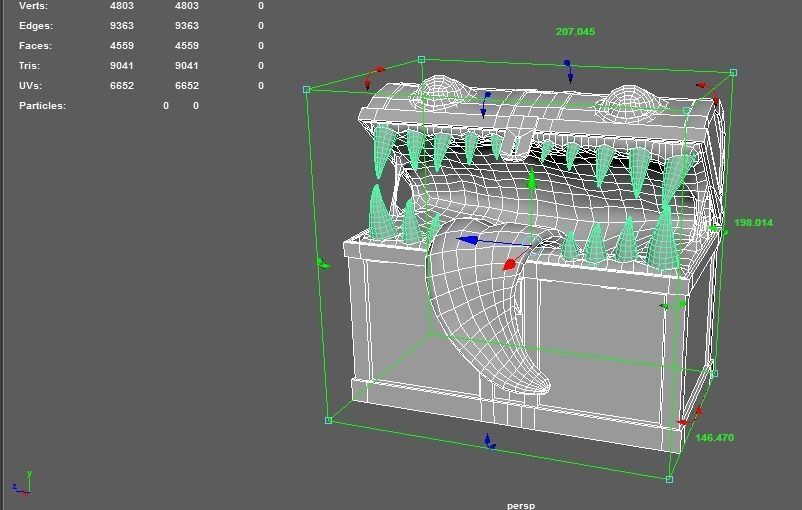Click the red X-axis arrow of move manipulator

509,264
